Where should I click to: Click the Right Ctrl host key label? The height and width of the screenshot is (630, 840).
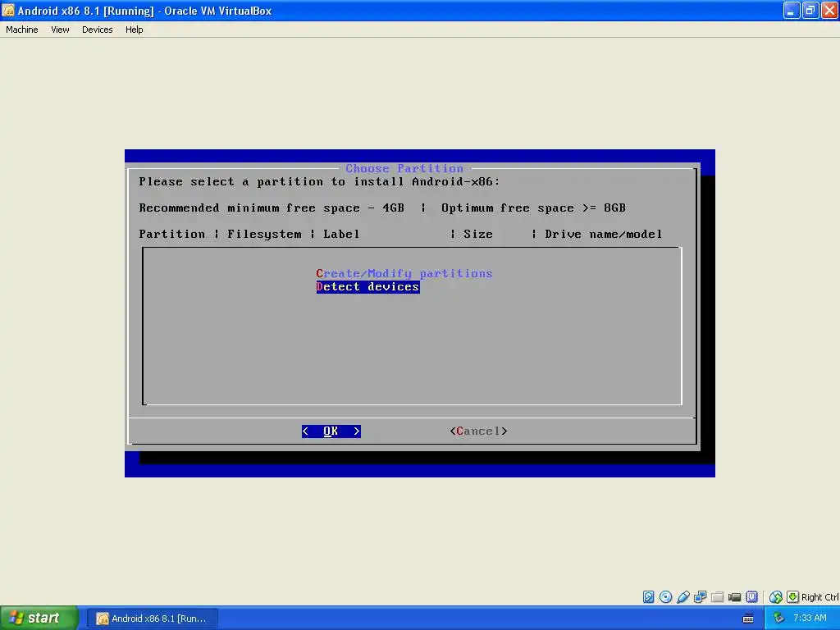[x=819, y=597]
